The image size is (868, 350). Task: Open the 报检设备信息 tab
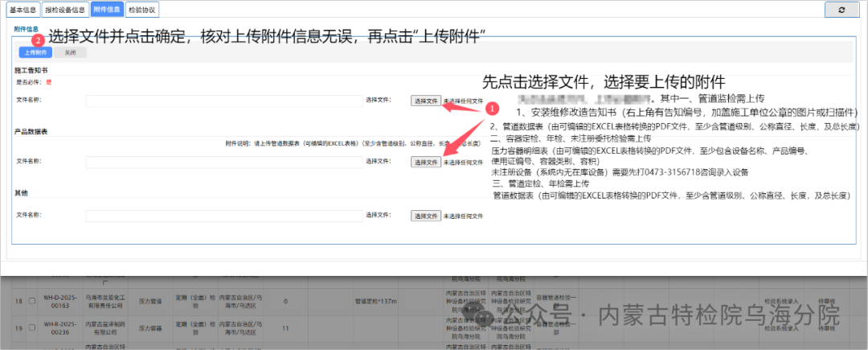pyautogui.click(x=65, y=10)
